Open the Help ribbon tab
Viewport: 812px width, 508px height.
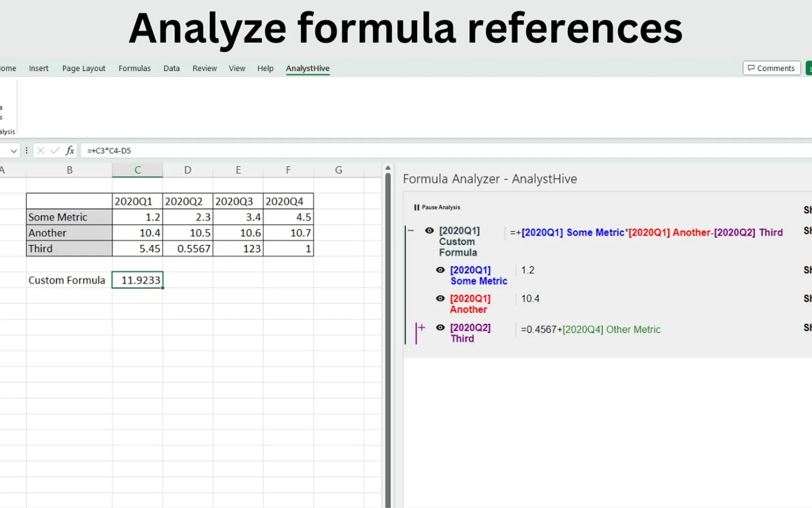point(265,68)
